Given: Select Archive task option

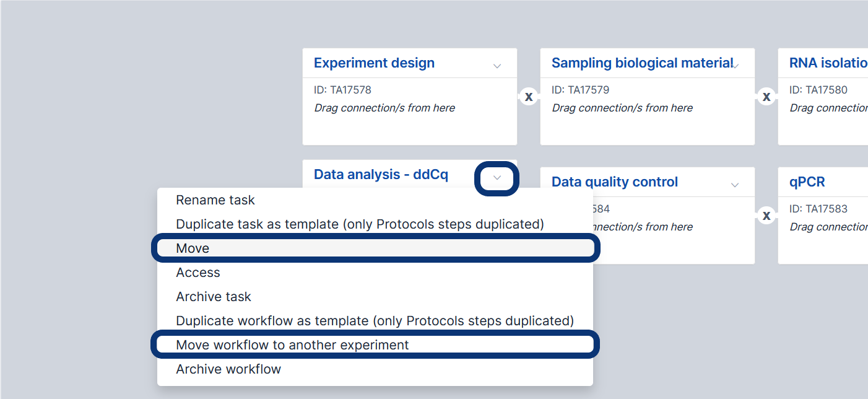Looking at the screenshot, I should click(214, 297).
